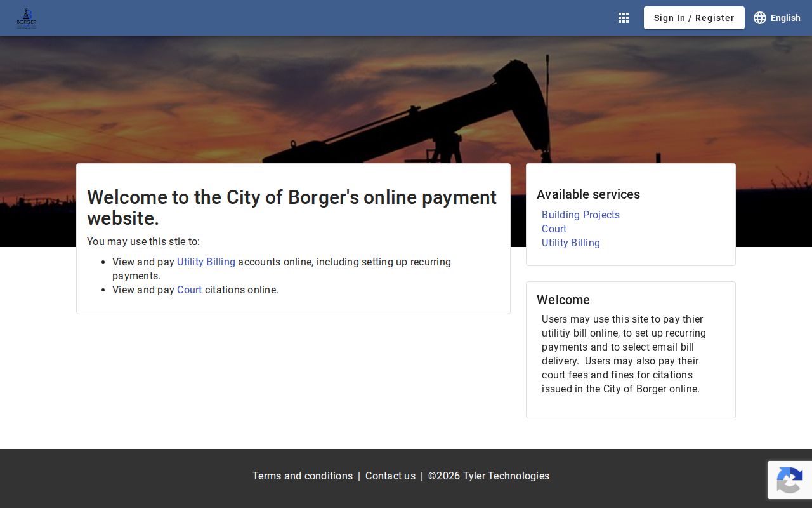This screenshot has height=508, width=812.
Task: Open Utility Billing under Available services
Action: (x=571, y=243)
